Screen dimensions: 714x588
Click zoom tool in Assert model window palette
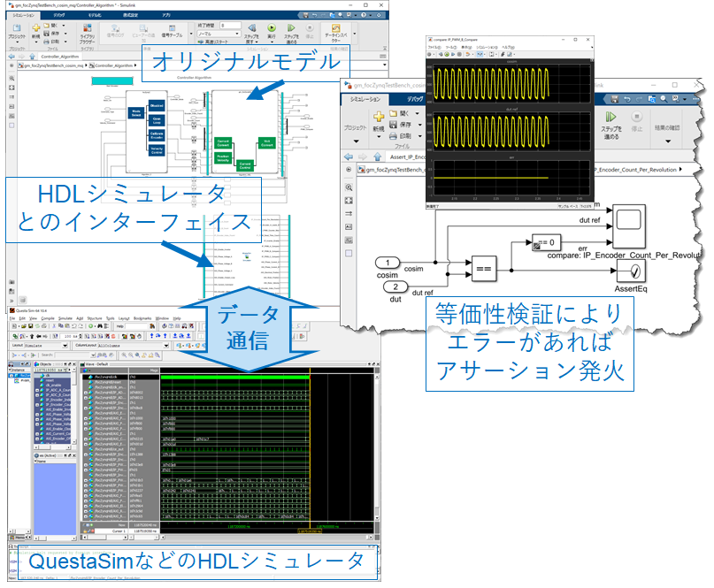349,187
